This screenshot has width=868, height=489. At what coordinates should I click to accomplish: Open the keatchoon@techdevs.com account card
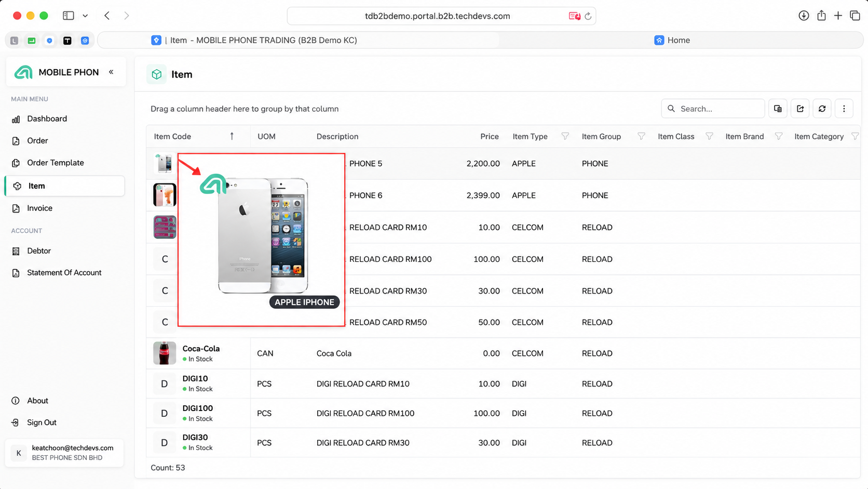64,453
